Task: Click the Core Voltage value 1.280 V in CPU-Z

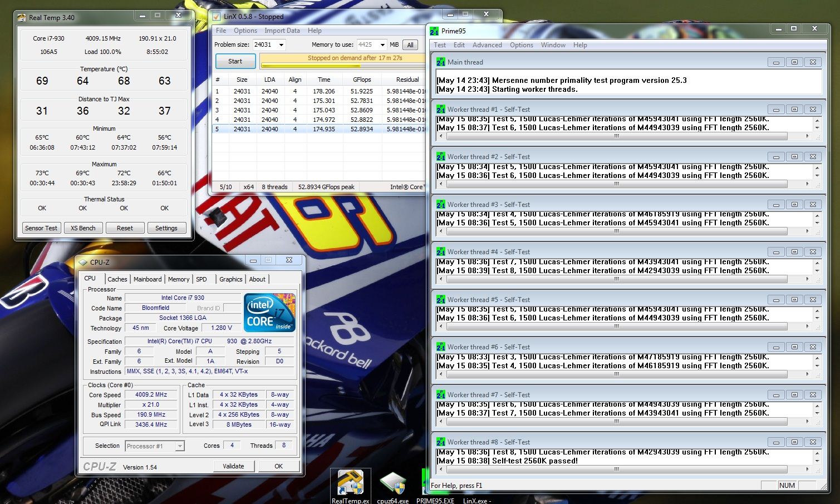Action: 222,328
